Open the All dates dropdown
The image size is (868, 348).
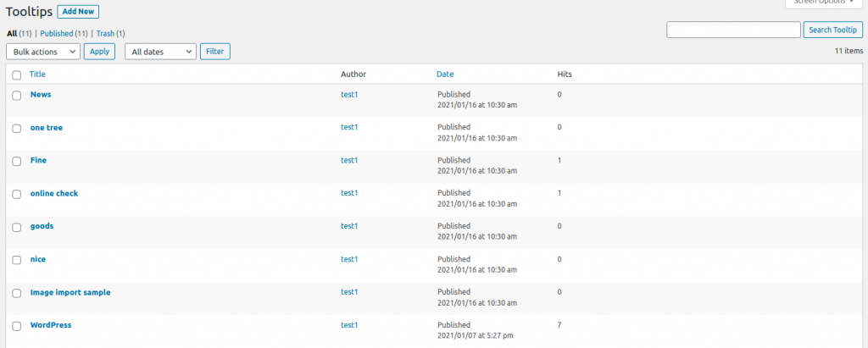161,52
